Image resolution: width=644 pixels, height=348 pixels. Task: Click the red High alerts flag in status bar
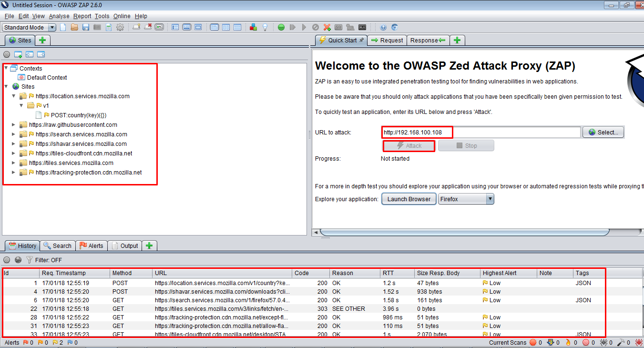tap(26, 342)
